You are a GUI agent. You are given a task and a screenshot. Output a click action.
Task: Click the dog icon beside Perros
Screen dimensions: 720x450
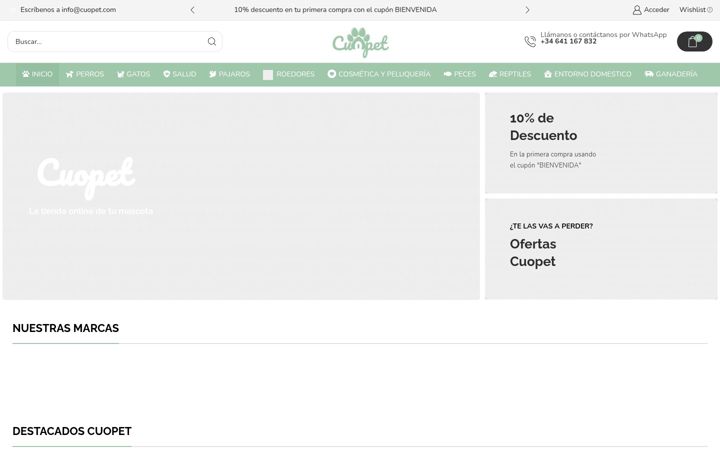pyautogui.click(x=69, y=74)
